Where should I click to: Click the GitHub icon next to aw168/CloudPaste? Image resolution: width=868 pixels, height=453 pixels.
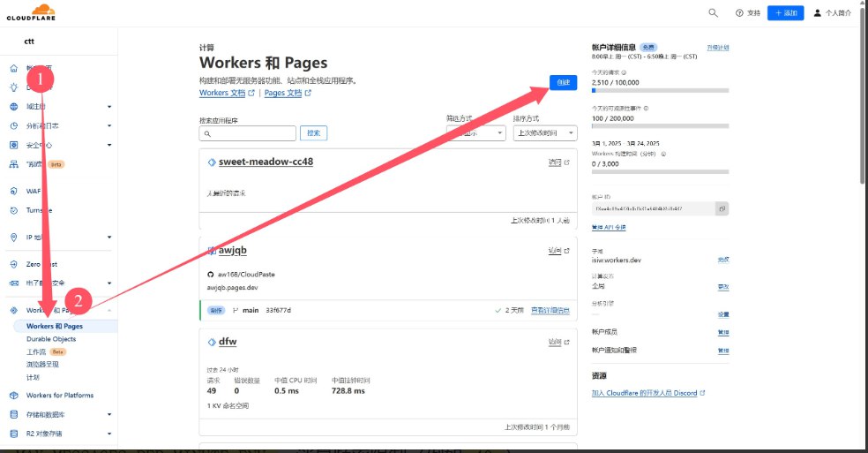(210, 275)
